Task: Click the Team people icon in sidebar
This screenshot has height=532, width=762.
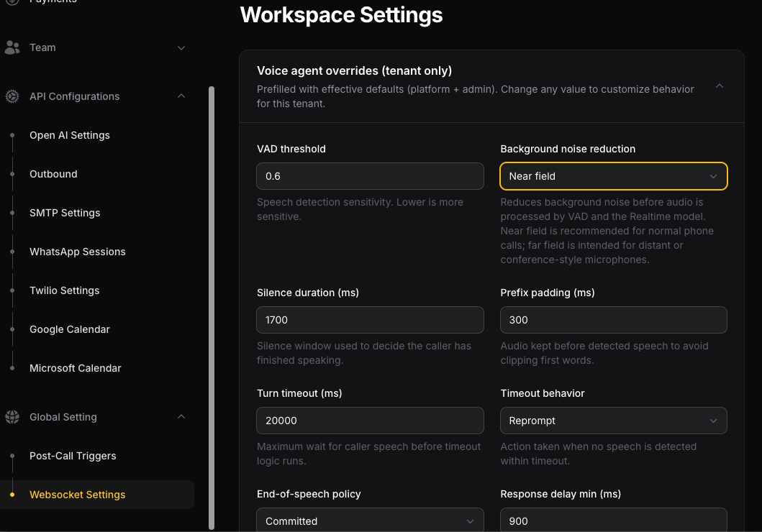Action: pos(12,47)
